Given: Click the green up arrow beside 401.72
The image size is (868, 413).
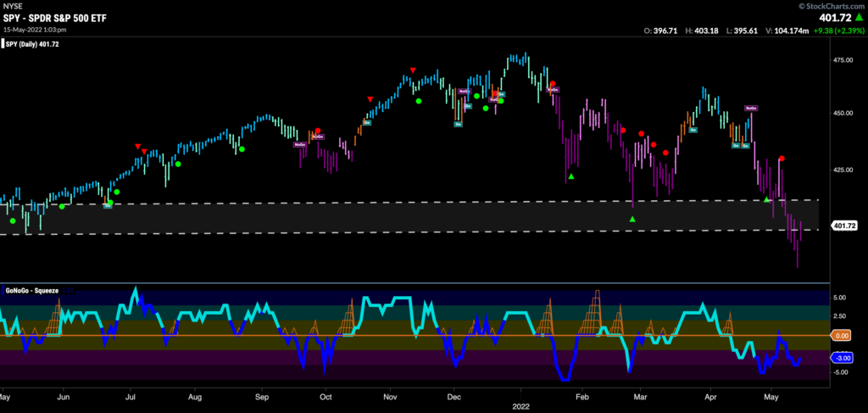Looking at the screenshot, I should [x=860, y=18].
